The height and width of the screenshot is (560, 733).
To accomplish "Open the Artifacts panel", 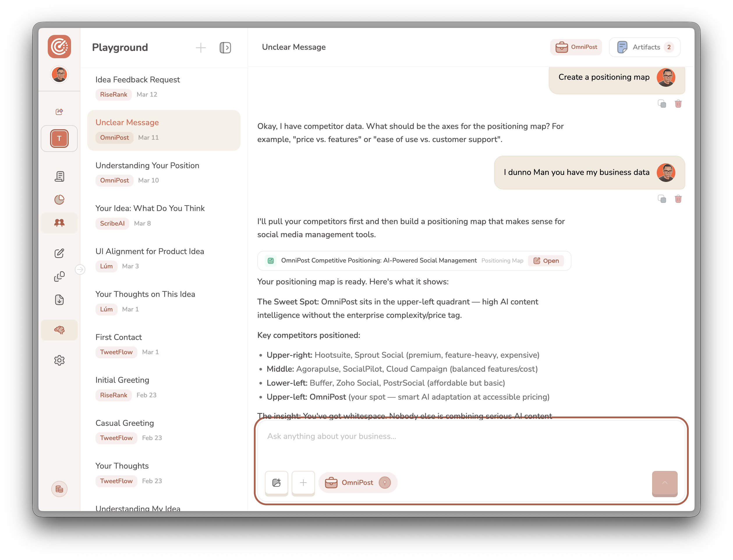I will point(644,47).
